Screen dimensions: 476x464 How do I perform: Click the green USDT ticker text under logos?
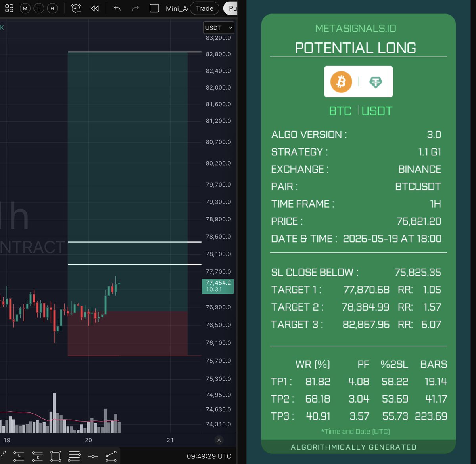pos(377,111)
